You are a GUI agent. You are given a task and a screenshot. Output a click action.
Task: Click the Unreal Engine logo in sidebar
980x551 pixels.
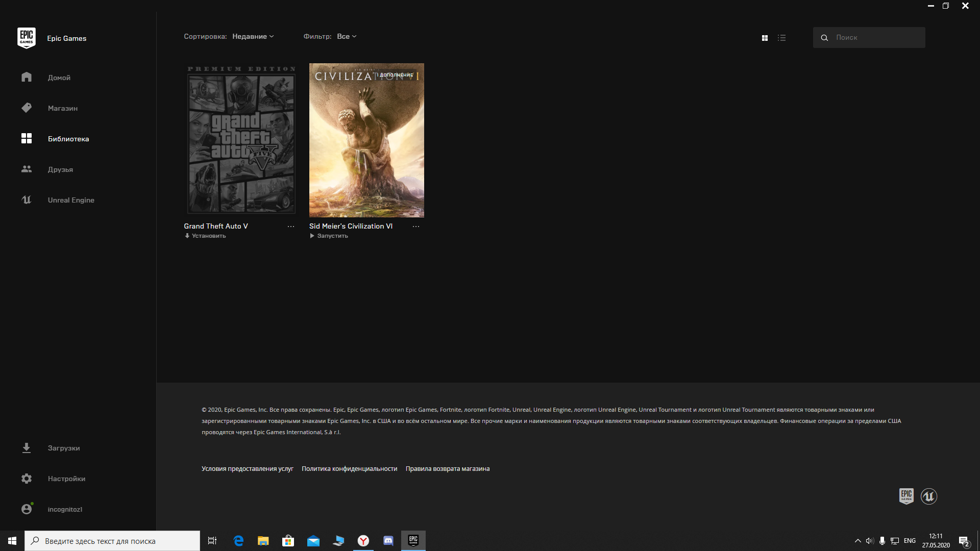(x=27, y=199)
